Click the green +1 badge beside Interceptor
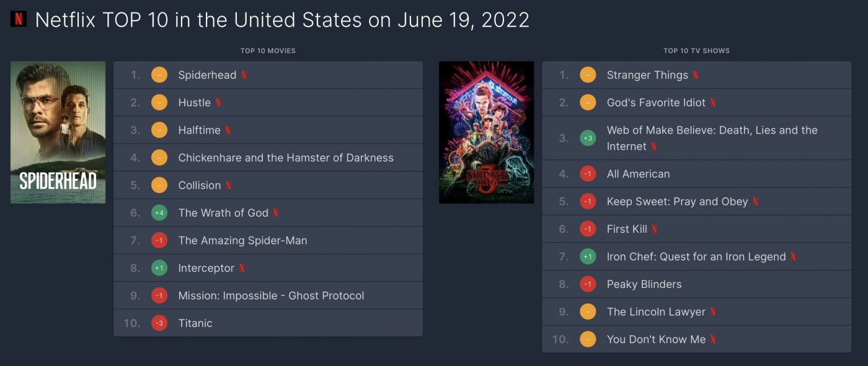868x366 pixels. point(159,268)
